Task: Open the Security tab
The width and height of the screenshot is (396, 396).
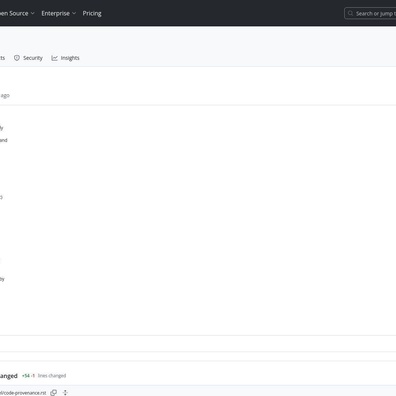Action: [x=28, y=58]
